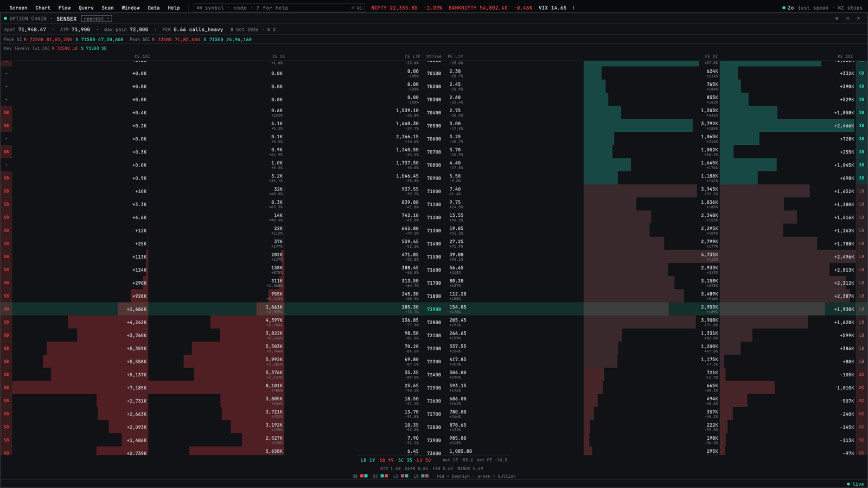Click the BANKNIFTY 54,802.40 ticker
Viewport: 868px width, 488px height.
(x=490, y=8)
